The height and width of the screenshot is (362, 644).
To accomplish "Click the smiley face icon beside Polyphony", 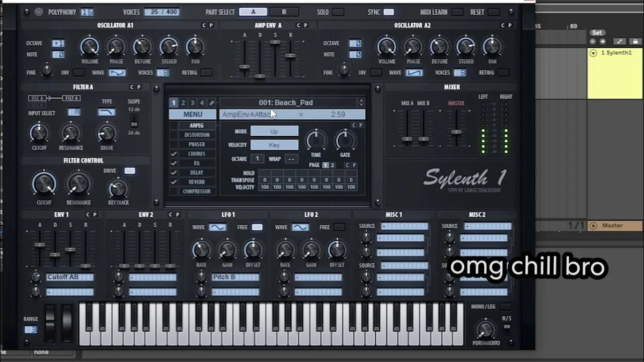I will pos(39,12).
